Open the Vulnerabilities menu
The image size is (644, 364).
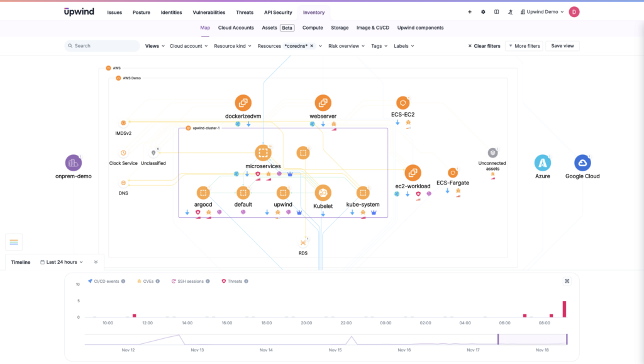[209, 12]
